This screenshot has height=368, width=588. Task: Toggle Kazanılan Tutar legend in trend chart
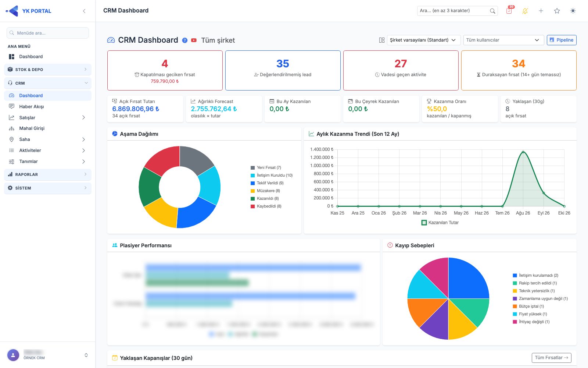(x=440, y=223)
